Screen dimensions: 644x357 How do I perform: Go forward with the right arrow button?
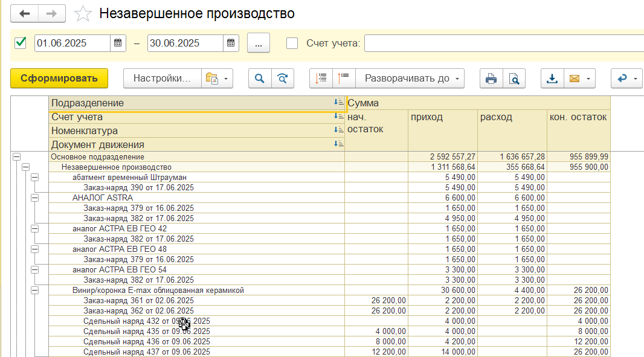coord(52,13)
